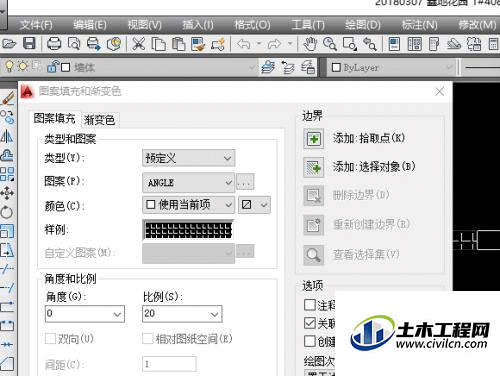
Task: Uncheck the 关联 checkbox
Action: pos(310,323)
